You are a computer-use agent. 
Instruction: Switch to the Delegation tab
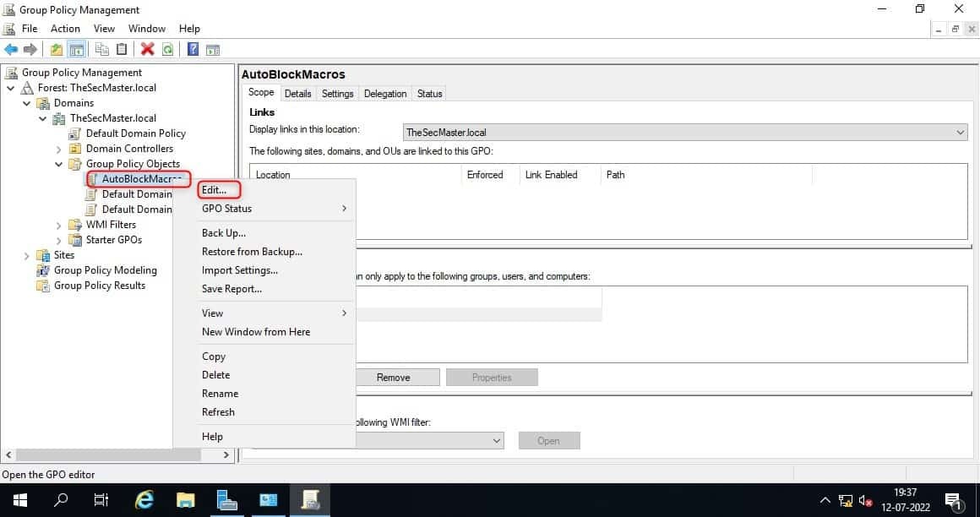pos(385,94)
